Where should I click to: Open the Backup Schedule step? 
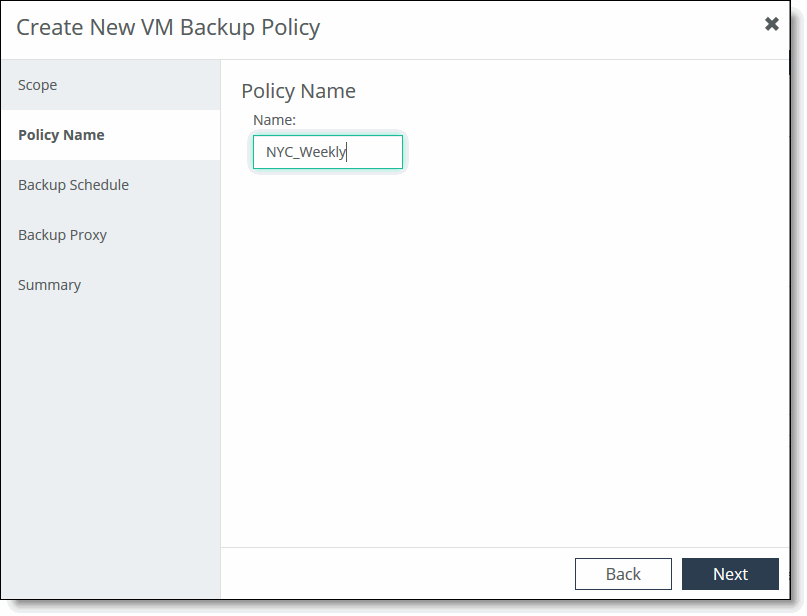pos(73,185)
